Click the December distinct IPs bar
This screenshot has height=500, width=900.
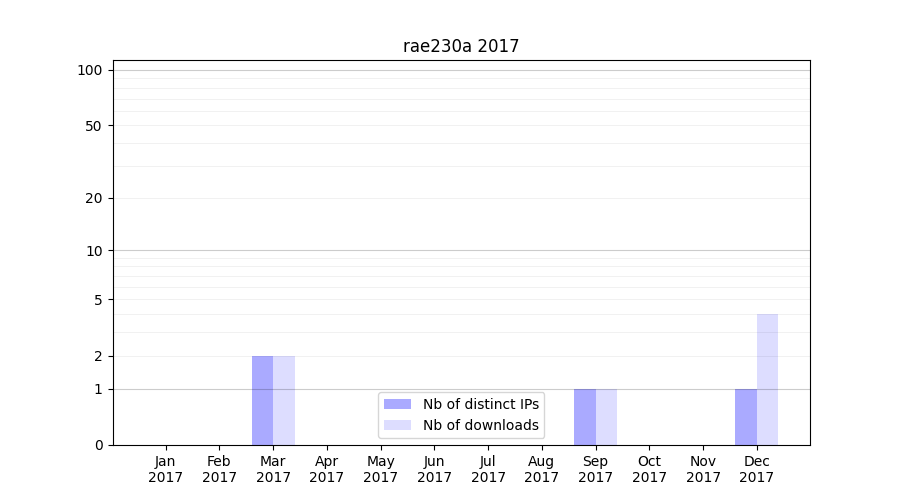click(746, 417)
